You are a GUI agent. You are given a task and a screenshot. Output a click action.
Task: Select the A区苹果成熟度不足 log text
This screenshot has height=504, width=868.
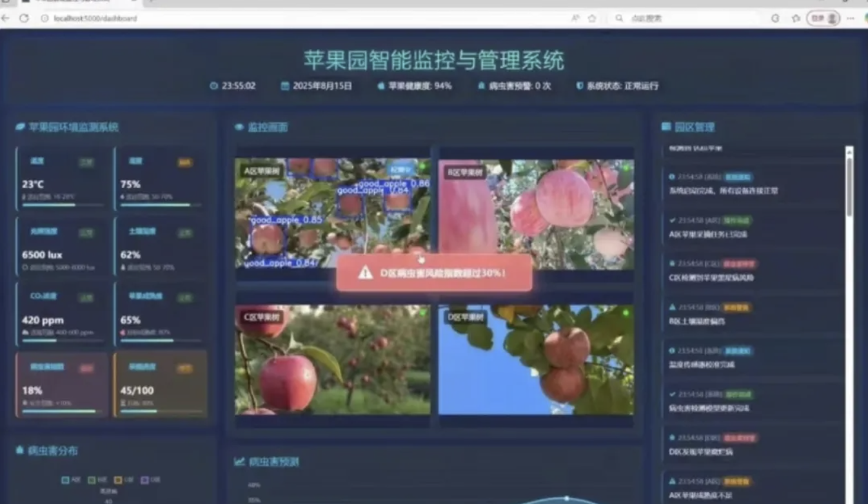[x=701, y=495]
